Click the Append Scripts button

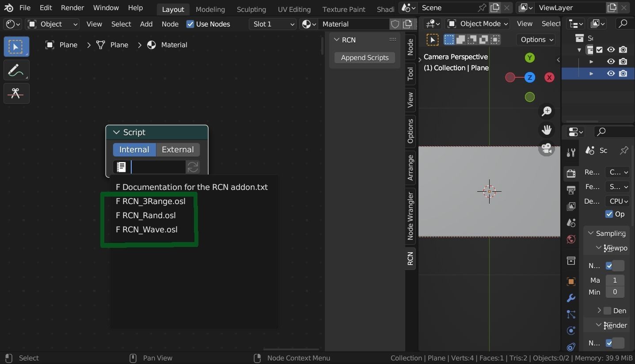click(365, 58)
